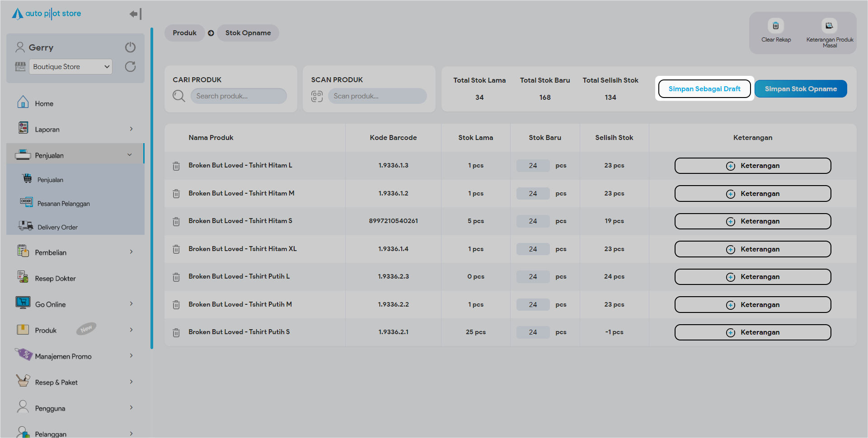The width and height of the screenshot is (868, 438).
Task: Click Simpan Sebagai Draft button
Action: tap(704, 89)
